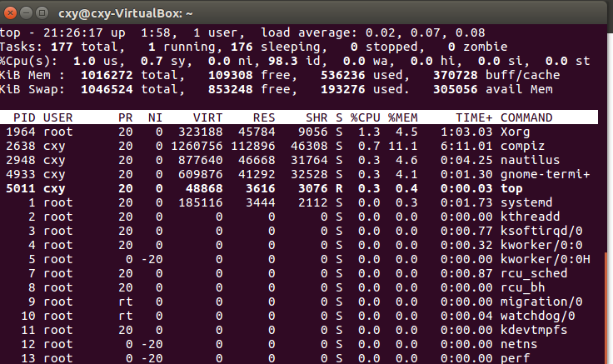Click the R state of the top process

[x=339, y=188]
